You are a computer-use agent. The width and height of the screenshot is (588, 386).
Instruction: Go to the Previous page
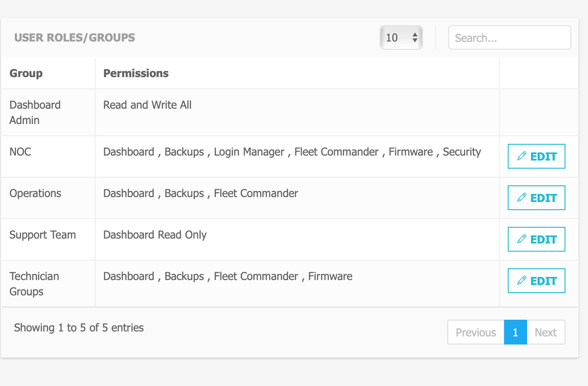point(476,332)
